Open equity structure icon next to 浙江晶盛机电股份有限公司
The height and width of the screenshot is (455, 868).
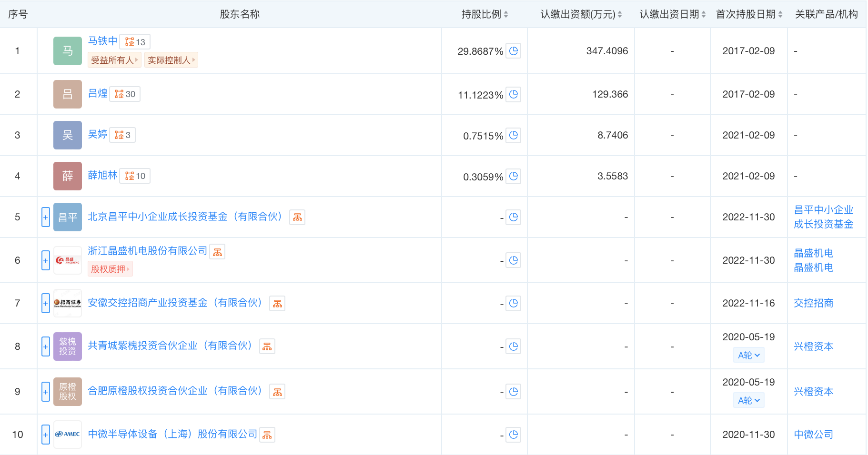coord(218,252)
